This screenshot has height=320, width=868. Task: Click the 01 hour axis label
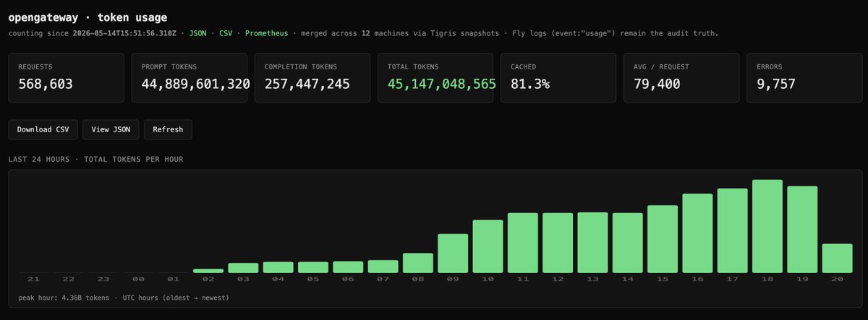pyautogui.click(x=174, y=280)
